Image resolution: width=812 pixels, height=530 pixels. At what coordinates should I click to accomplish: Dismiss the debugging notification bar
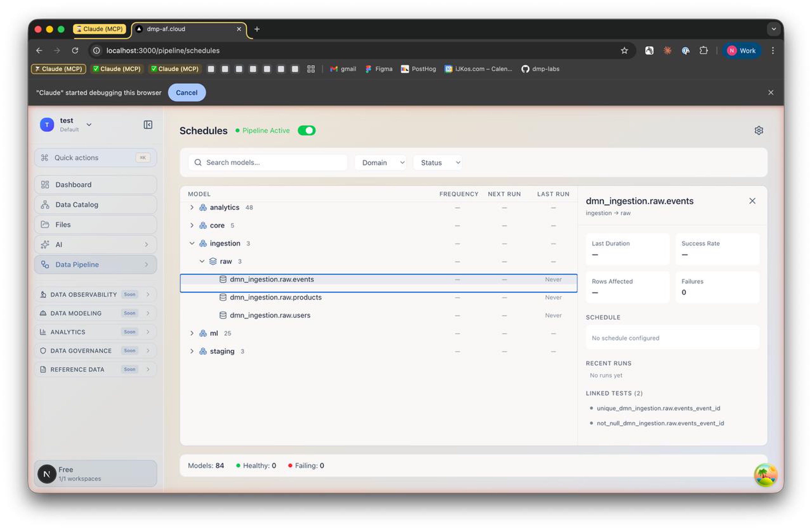coord(770,92)
